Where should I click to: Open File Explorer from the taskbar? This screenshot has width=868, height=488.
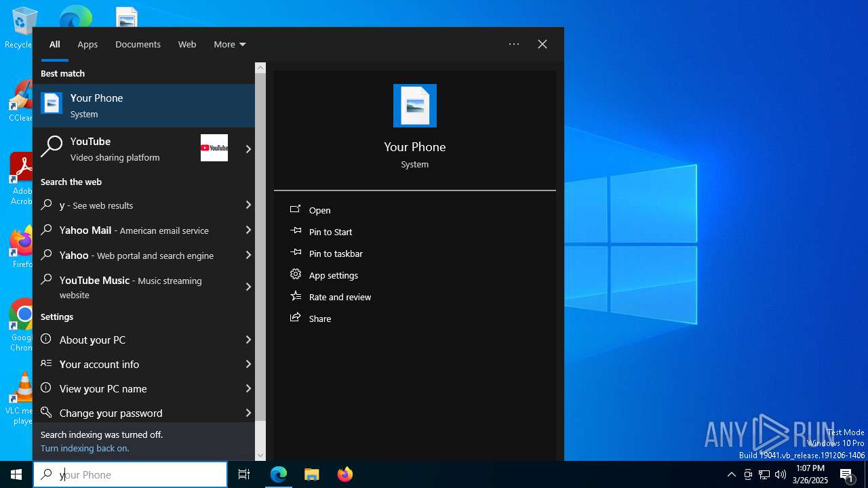pos(312,474)
